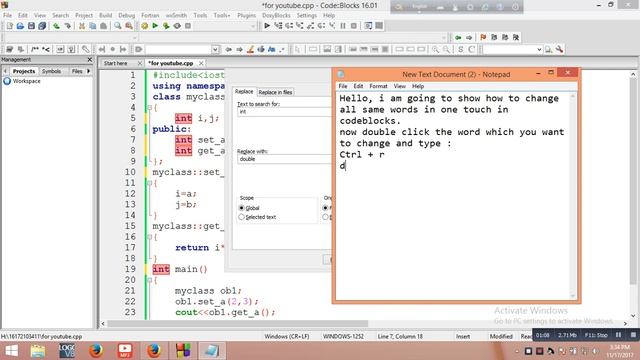Open the Code::Blocks Build menu

105,15
